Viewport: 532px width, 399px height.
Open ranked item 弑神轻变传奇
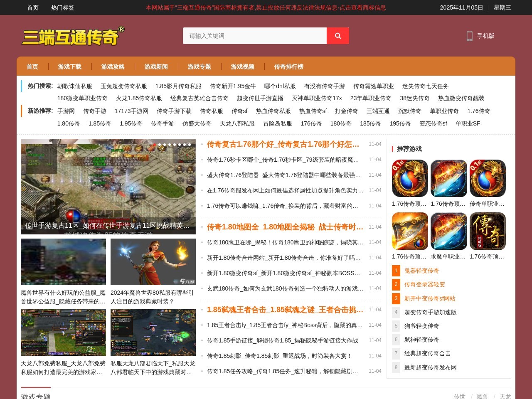(421, 340)
